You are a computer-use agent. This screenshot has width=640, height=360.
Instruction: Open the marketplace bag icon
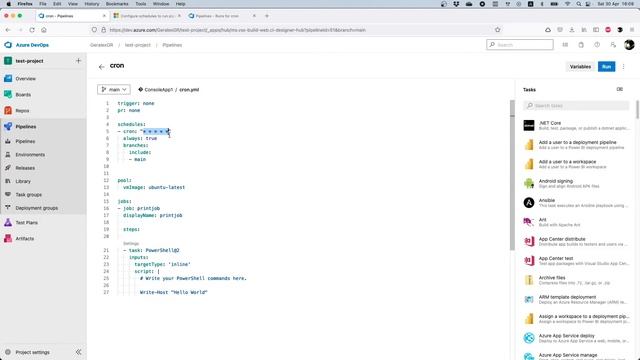(581, 45)
